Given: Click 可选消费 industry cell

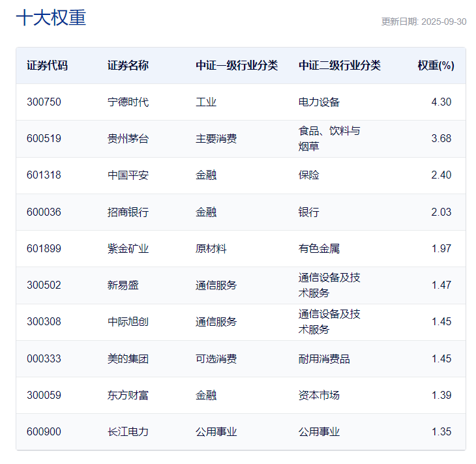Looking at the screenshot, I should pos(216,359).
